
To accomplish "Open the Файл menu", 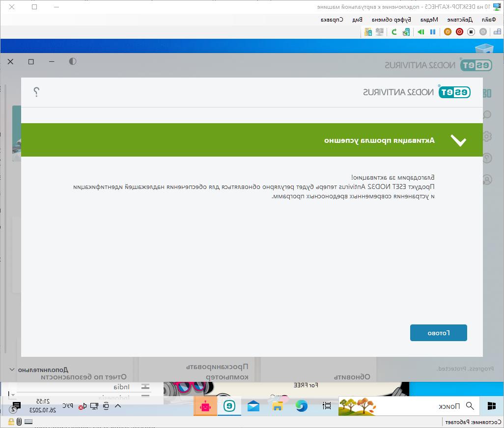I will pyautogui.click(x=489, y=20).
